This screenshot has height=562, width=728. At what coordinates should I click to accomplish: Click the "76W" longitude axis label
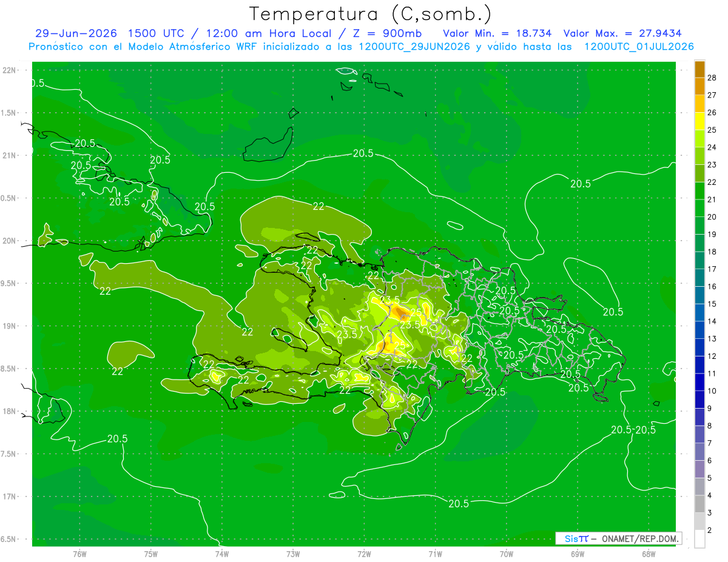pos(79,554)
